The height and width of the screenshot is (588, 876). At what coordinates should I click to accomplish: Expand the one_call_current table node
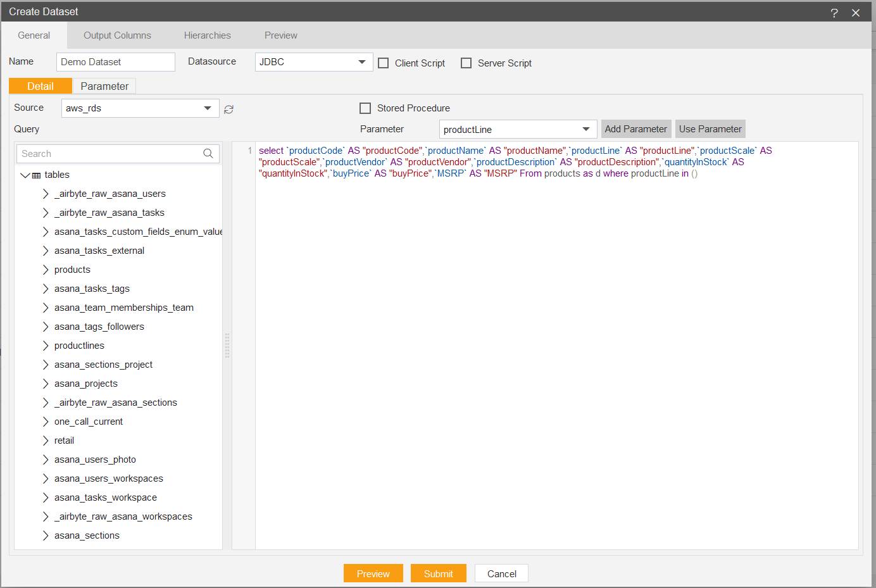tap(46, 422)
